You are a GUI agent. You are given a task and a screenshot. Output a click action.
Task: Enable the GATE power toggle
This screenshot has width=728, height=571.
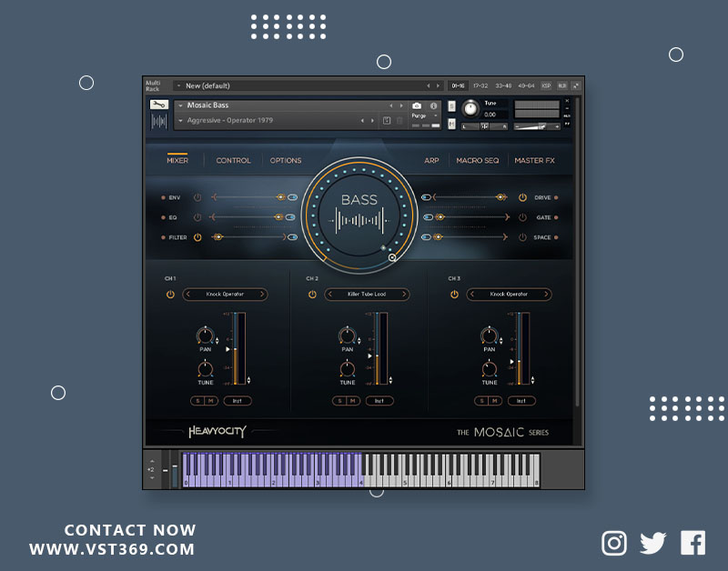point(522,217)
